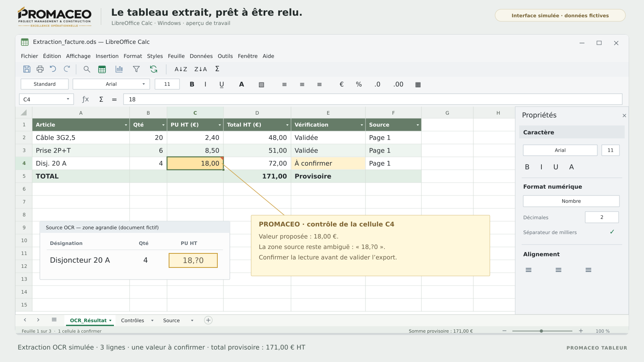Open the Name Box C4 dropdown

click(68, 99)
